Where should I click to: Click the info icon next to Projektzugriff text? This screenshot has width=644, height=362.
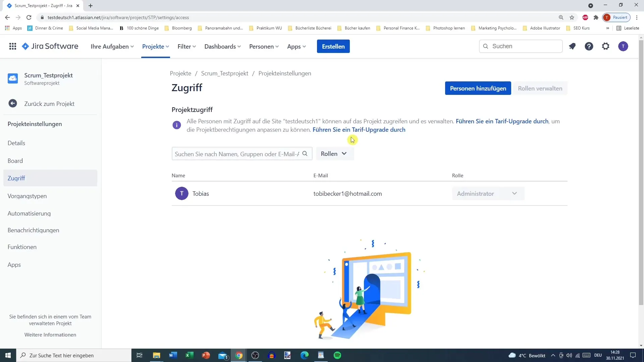177,125
